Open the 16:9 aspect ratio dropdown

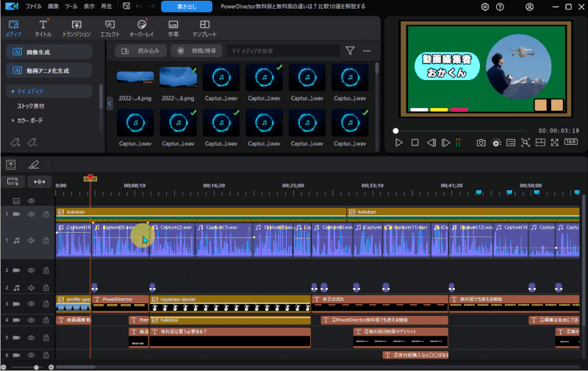(571, 142)
